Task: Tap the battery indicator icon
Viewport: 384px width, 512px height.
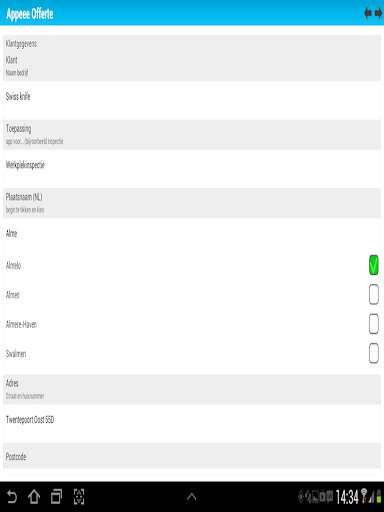Action: click(379, 496)
